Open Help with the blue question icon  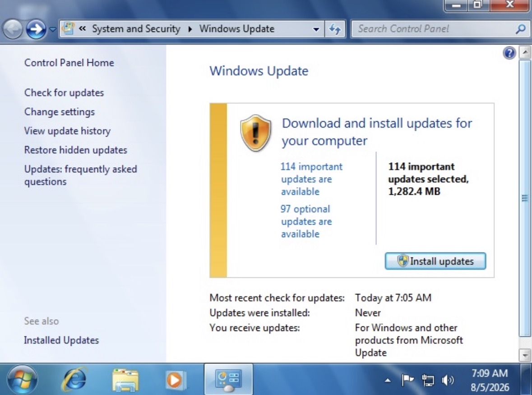(509, 53)
